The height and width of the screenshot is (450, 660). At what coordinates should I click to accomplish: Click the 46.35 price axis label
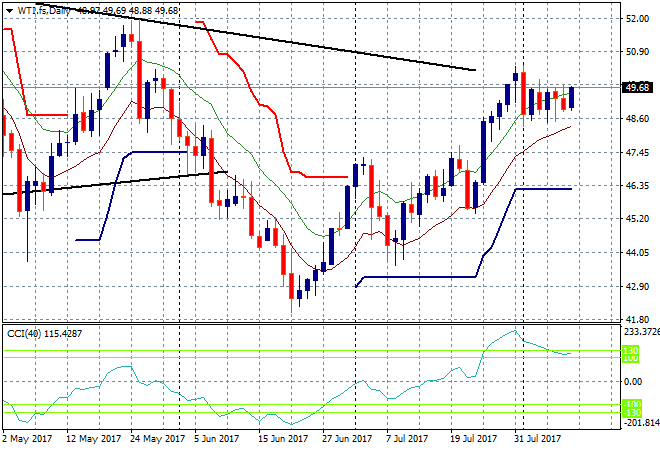tap(637, 186)
